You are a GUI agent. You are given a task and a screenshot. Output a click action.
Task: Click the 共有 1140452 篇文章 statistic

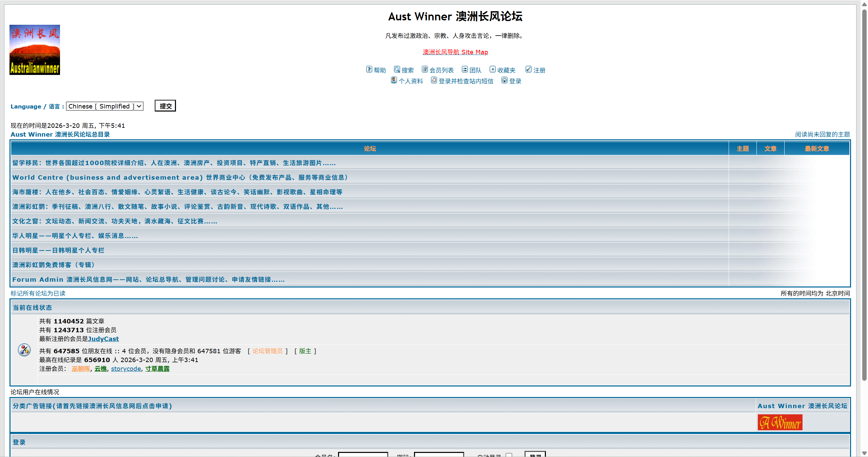coord(72,321)
